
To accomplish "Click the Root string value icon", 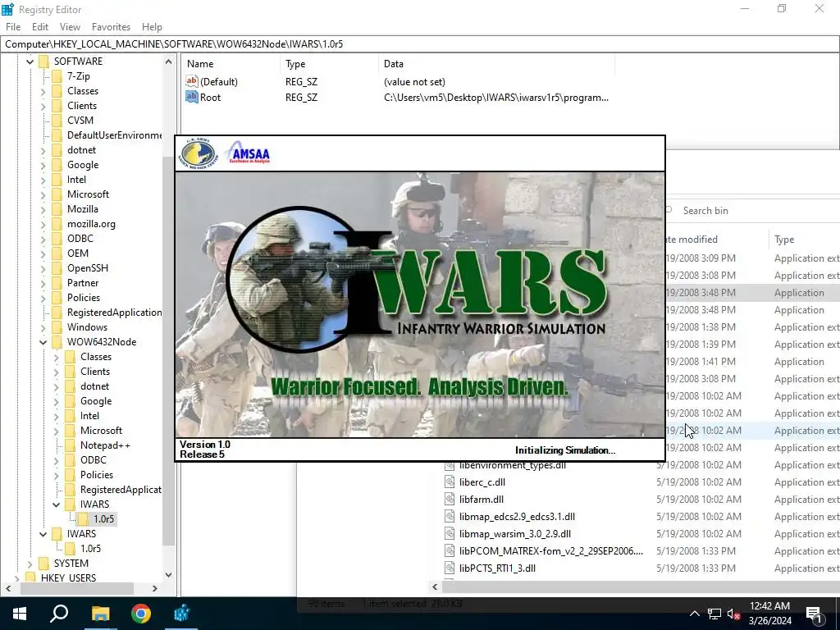I will (x=191, y=97).
